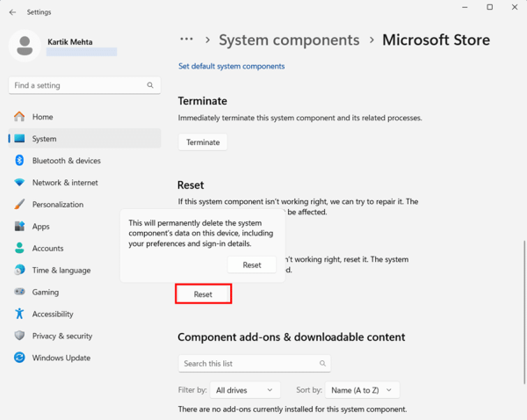The width and height of the screenshot is (527, 420).
Task: Open the Home settings page
Action: coord(84,117)
